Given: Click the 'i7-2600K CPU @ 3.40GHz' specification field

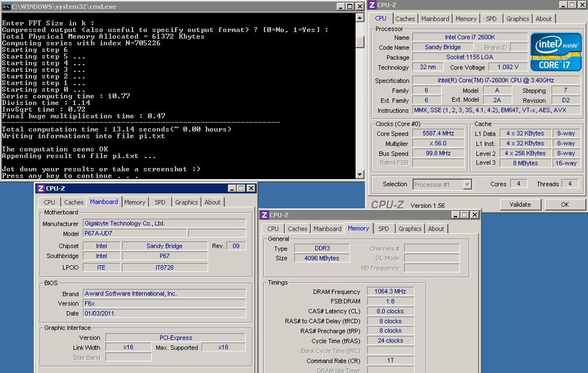Looking at the screenshot, I should 496,80.
